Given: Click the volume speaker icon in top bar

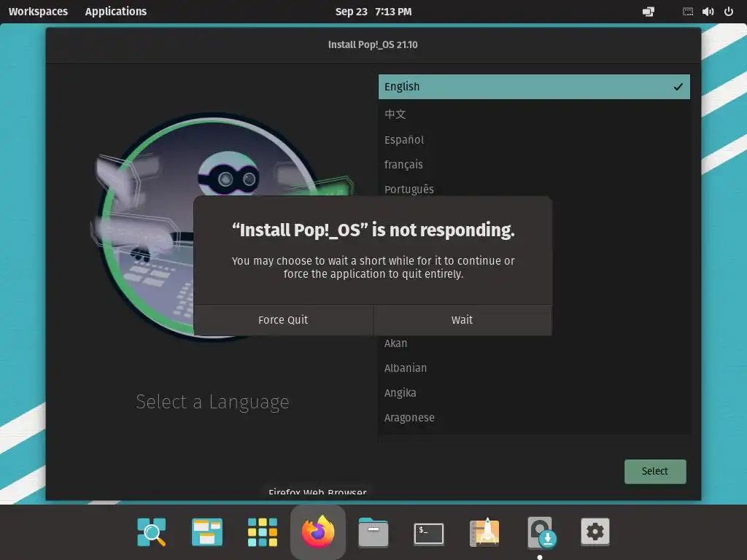Looking at the screenshot, I should point(708,12).
